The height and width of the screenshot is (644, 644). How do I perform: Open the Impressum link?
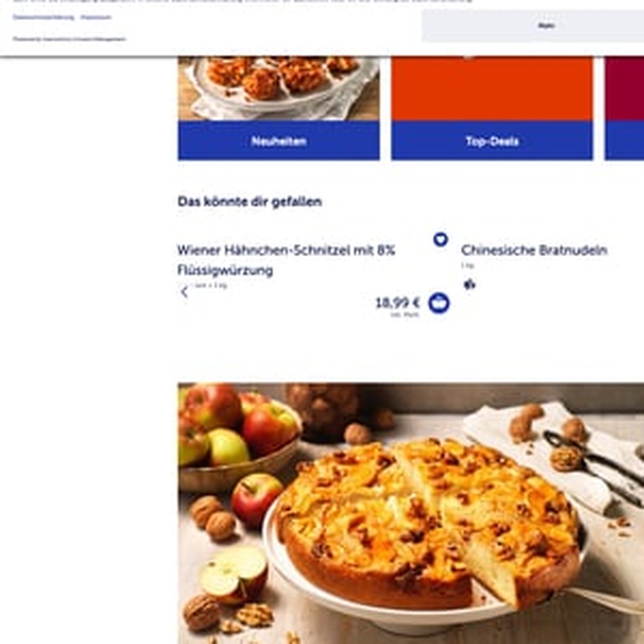tap(96, 17)
